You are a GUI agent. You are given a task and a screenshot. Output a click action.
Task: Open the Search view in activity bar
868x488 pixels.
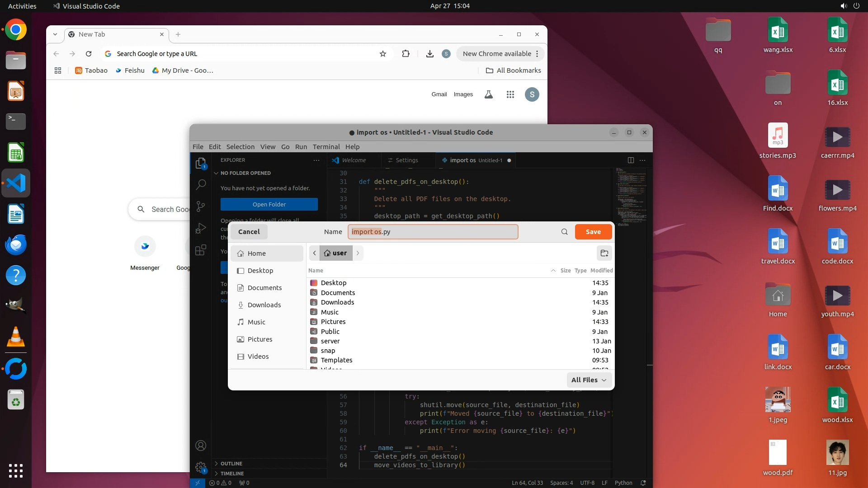tap(201, 184)
